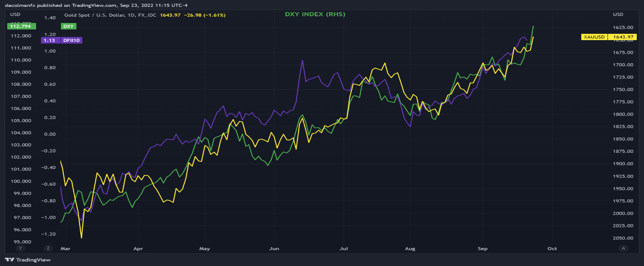
Task: Click the TradingView logo in the footer
Action: 28,260
